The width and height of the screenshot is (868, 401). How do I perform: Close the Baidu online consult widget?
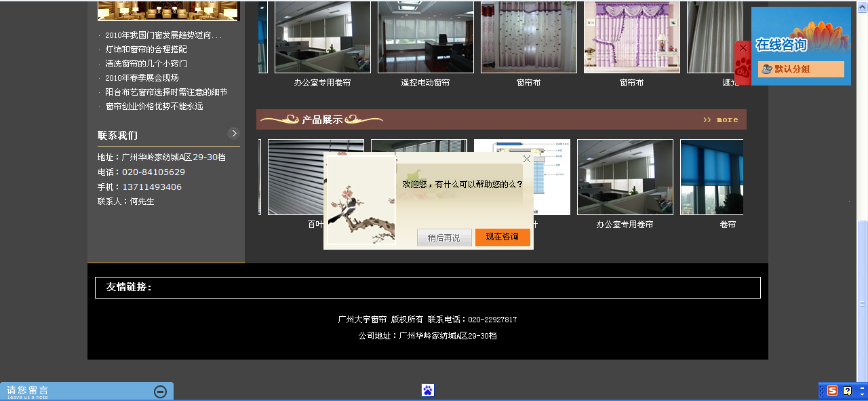(743, 48)
